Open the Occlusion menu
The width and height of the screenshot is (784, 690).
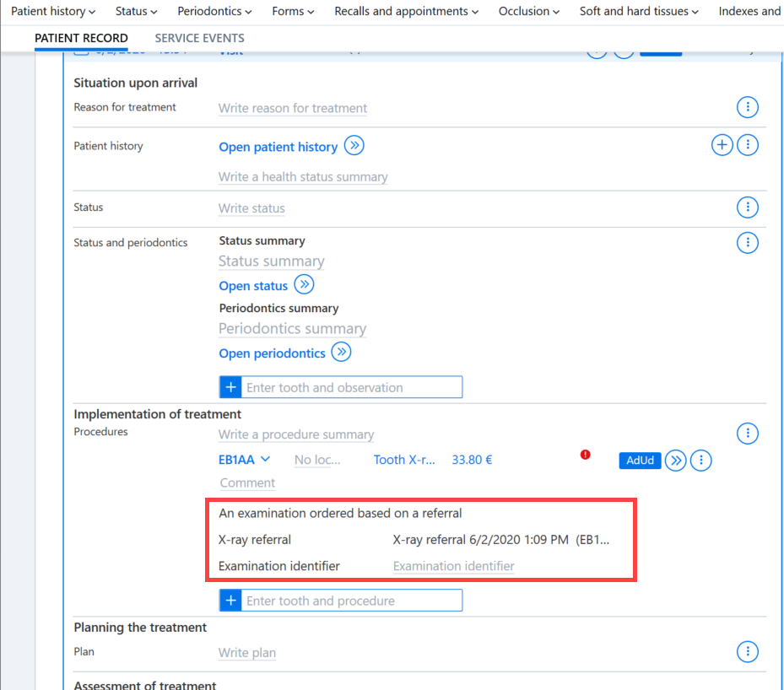click(528, 11)
